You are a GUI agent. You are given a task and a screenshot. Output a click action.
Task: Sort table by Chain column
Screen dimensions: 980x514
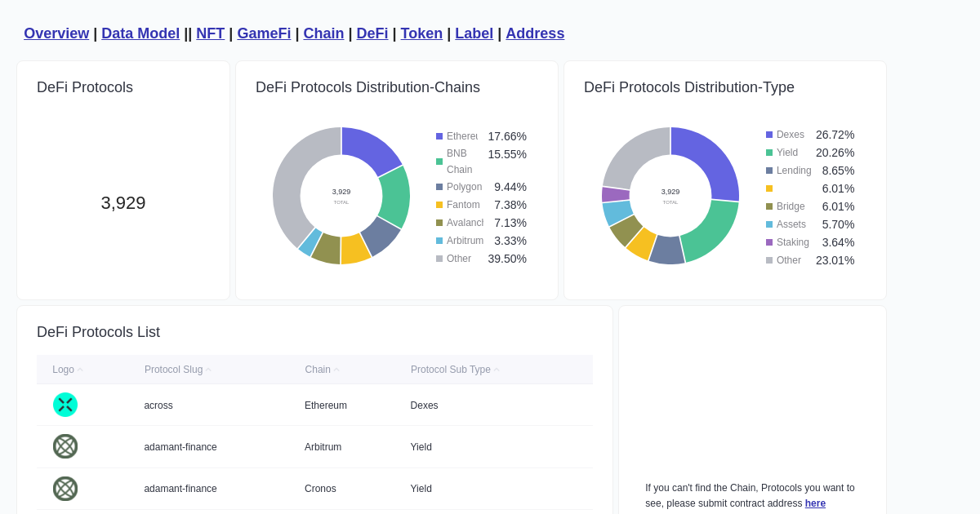pyautogui.click(x=317, y=369)
